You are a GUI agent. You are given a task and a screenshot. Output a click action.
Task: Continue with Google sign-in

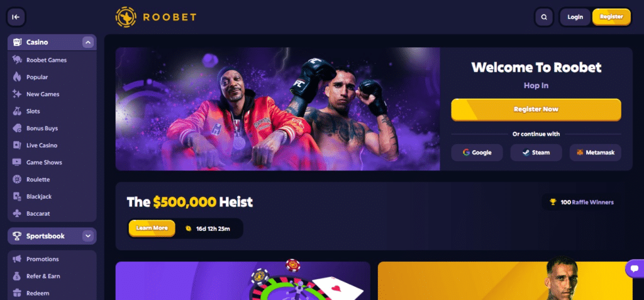(477, 152)
